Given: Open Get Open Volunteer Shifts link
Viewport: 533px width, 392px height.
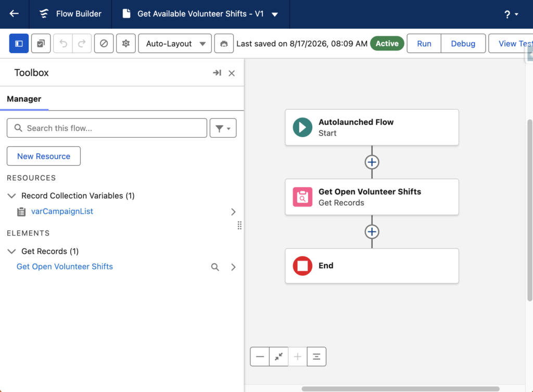Looking at the screenshot, I should point(65,266).
